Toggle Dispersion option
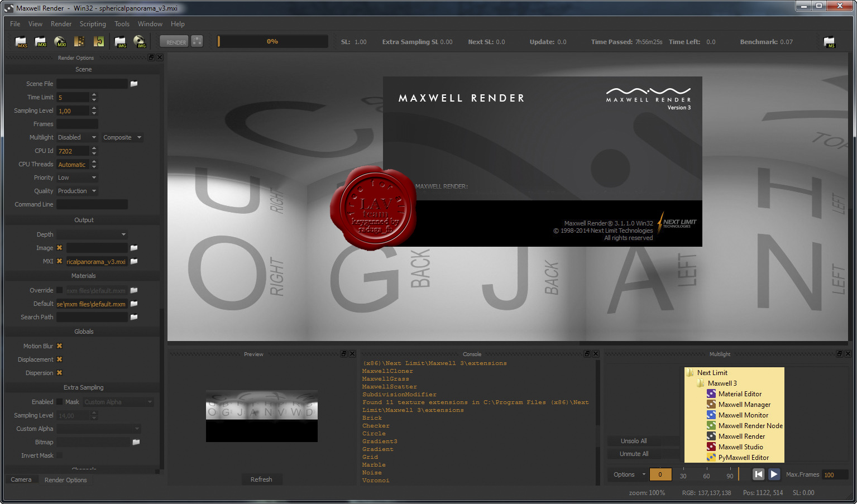857x504 pixels. [x=60, y=373]
